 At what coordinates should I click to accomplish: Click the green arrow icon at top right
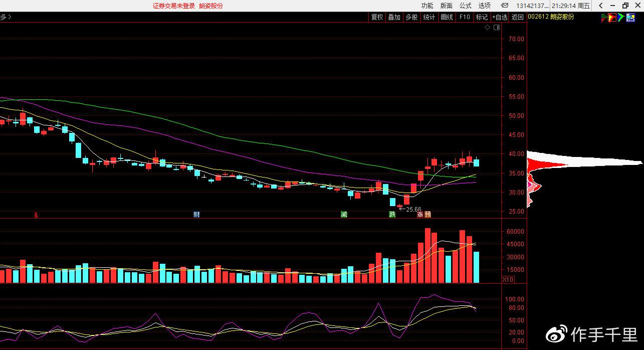pos(620,17)
